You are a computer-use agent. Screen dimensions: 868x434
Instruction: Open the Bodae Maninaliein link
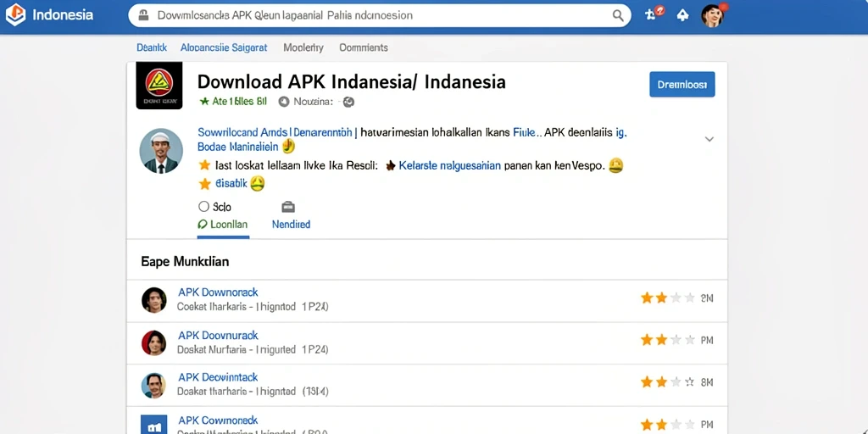pos(238,147)
